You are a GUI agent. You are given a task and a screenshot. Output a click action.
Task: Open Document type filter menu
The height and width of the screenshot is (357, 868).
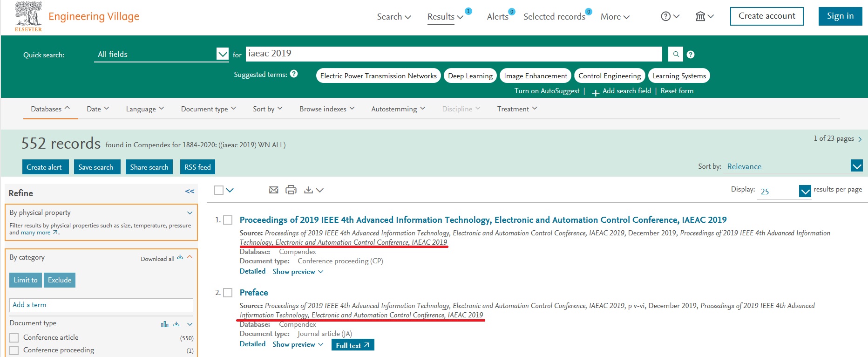tap(209, 109)
